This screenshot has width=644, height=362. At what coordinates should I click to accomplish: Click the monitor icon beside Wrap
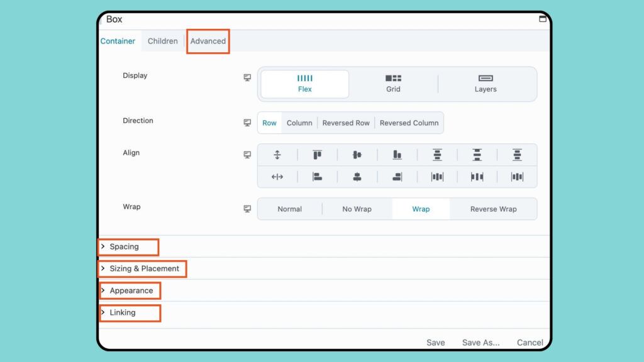tap(247, 208)
